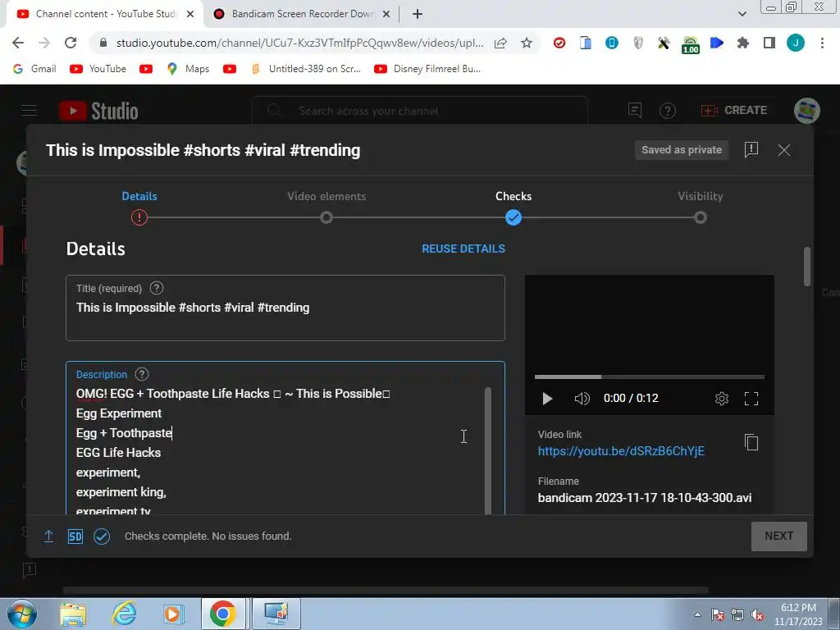
Task: Open the tab search dropdown arrow
Action: click(742, 14)
